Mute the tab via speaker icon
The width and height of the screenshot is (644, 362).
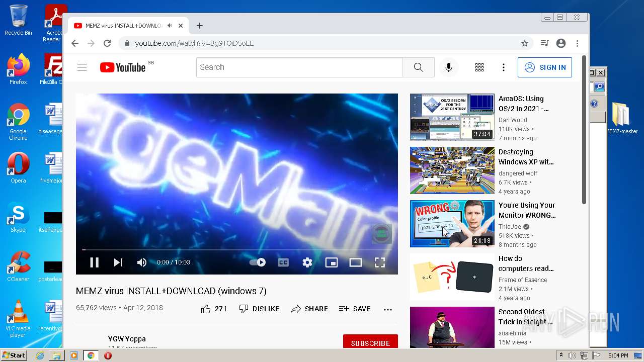click(170, 26)
